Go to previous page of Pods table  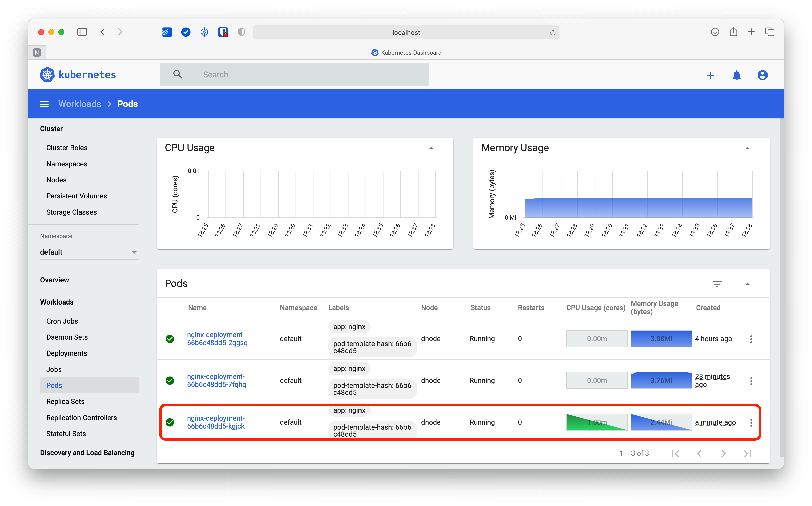pos(699,453)
